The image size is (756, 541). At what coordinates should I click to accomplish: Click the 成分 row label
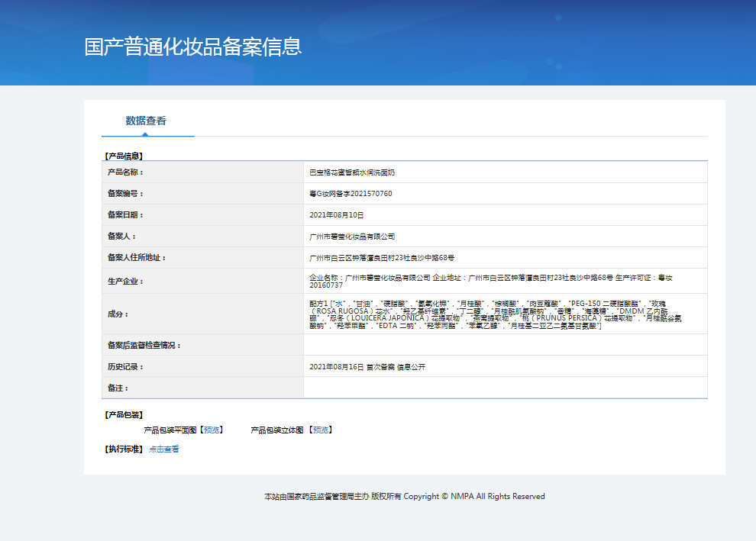(x=118, y=314)
